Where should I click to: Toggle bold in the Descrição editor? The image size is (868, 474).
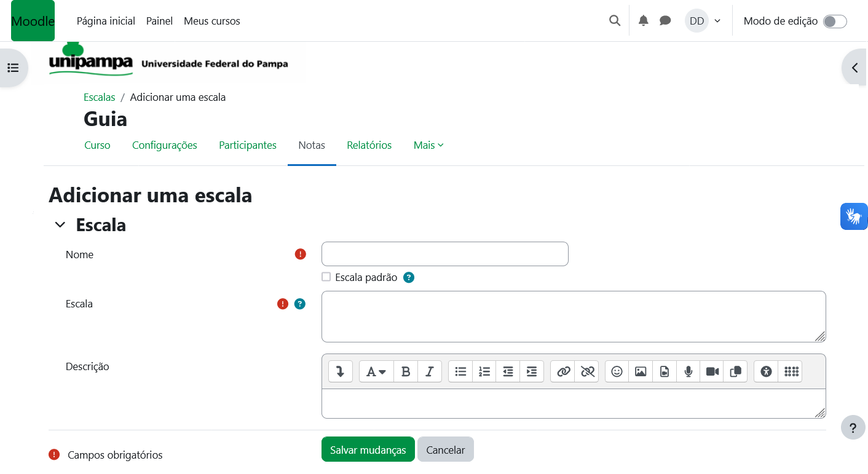pyautogui.click(x=406, y=371)
